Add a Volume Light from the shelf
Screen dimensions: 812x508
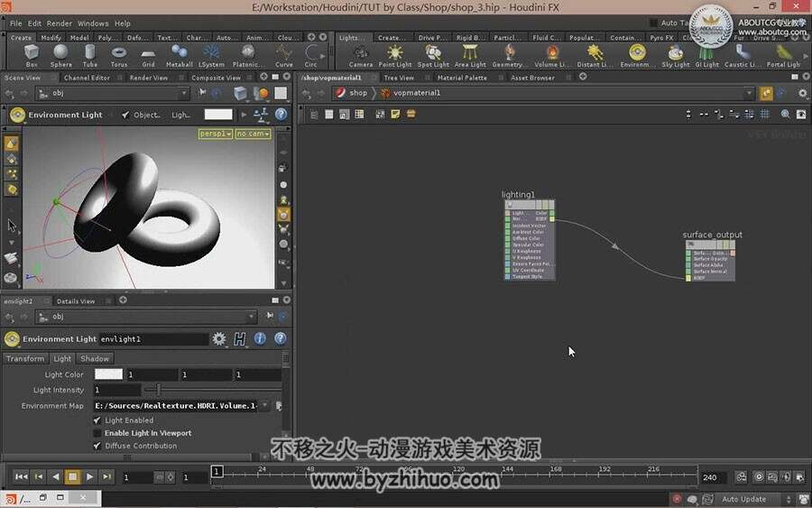[x=551, y=55]
